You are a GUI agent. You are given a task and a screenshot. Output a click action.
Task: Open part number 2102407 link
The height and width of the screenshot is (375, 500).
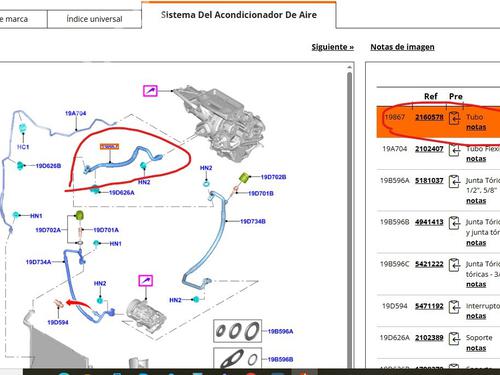[429, 149]
